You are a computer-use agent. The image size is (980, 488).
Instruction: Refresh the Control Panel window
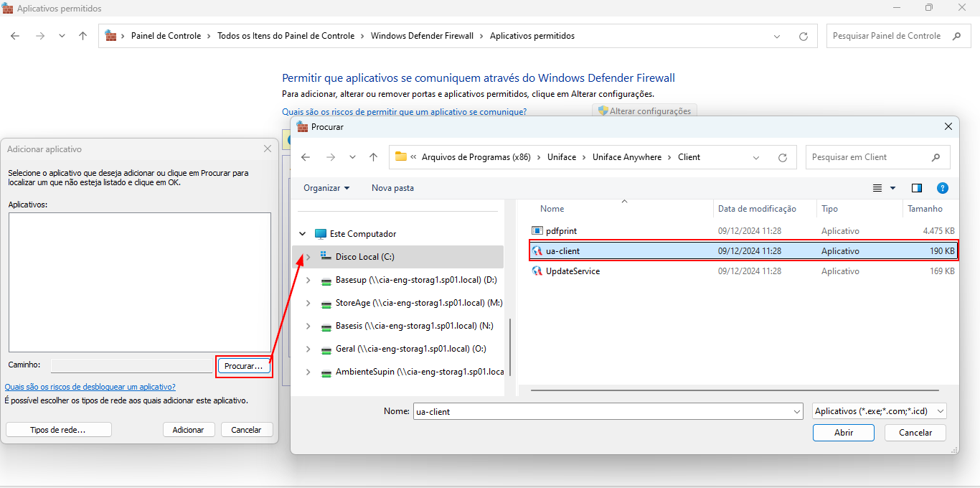804,36
